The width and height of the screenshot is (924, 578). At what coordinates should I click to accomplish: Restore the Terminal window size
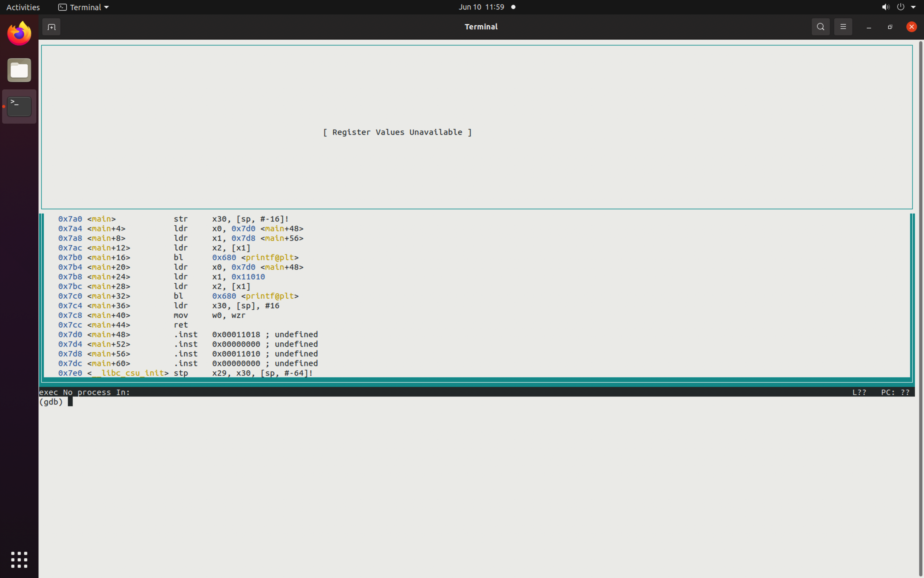tap(890, 27)
